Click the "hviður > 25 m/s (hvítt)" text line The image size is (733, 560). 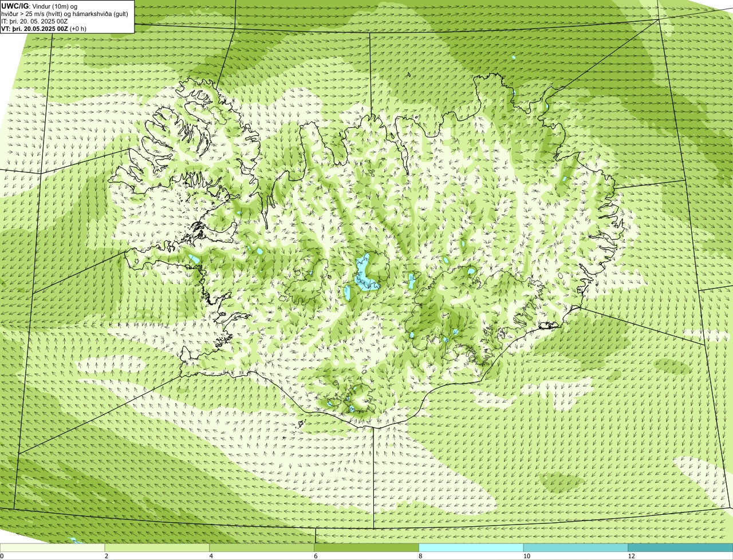tap(65, 14)
